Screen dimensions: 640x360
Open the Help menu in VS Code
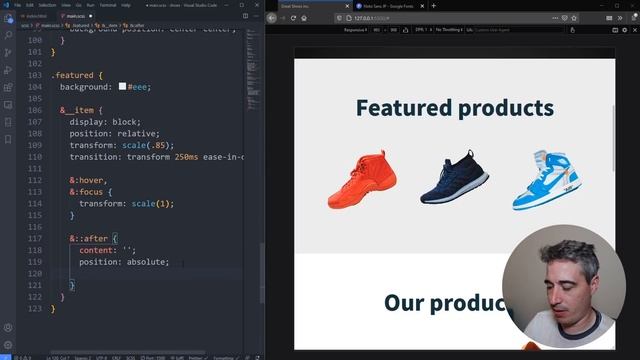pos(126,5)
